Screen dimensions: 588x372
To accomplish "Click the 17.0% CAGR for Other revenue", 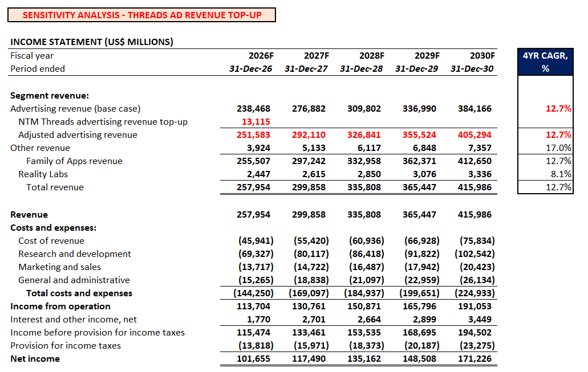I will coord(558,148).
